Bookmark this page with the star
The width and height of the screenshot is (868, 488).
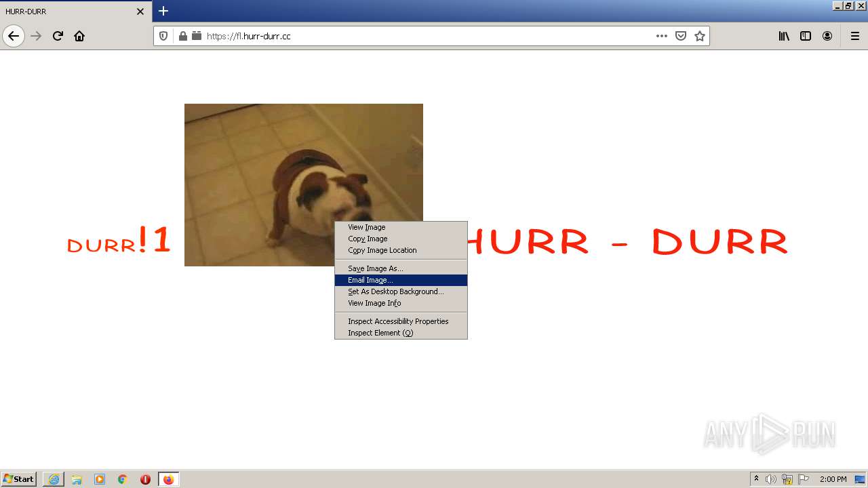700,36
